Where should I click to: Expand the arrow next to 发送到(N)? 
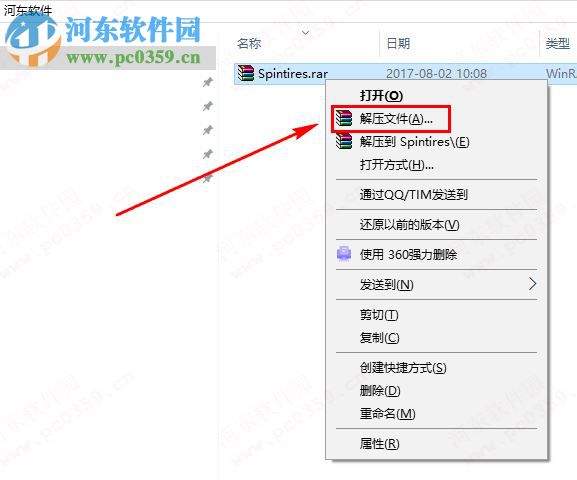(x=532, y=284)
